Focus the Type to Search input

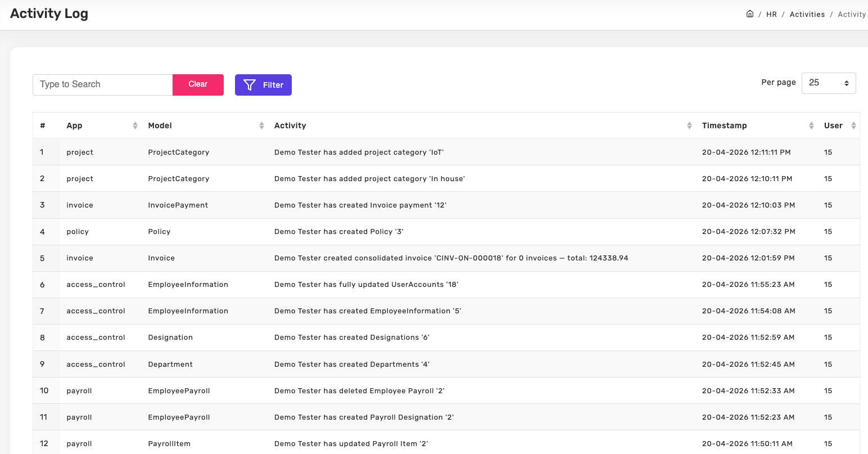[103, 84]
